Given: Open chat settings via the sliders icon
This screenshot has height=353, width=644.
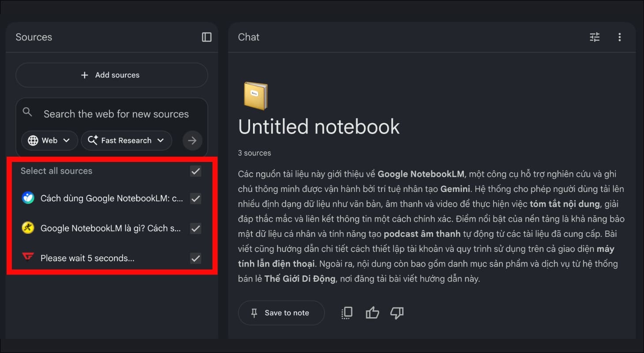Looking at the screenshot, I should (594, 37).
